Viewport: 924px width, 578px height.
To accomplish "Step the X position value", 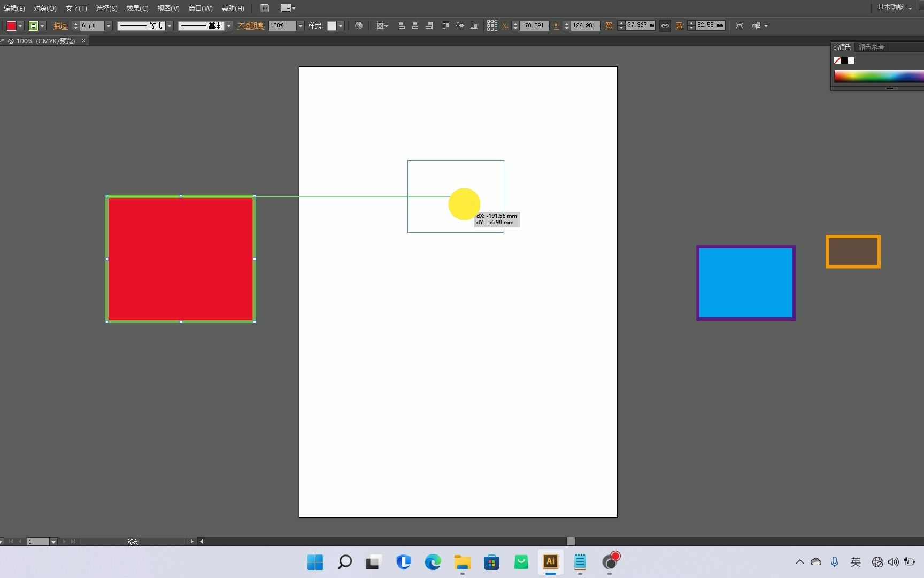I will tap(515, 26).
